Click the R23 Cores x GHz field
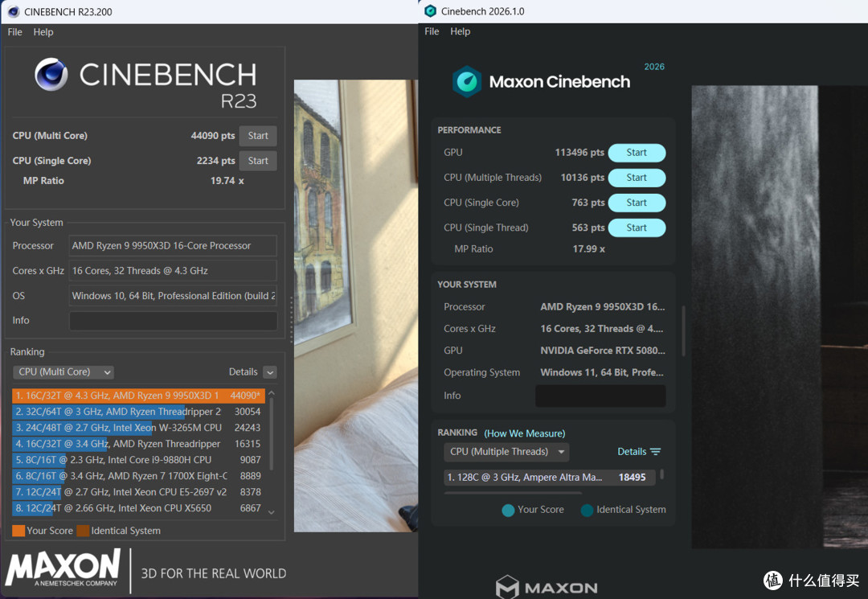The height and width of the screenshot is (599, 868). (173, 271)
